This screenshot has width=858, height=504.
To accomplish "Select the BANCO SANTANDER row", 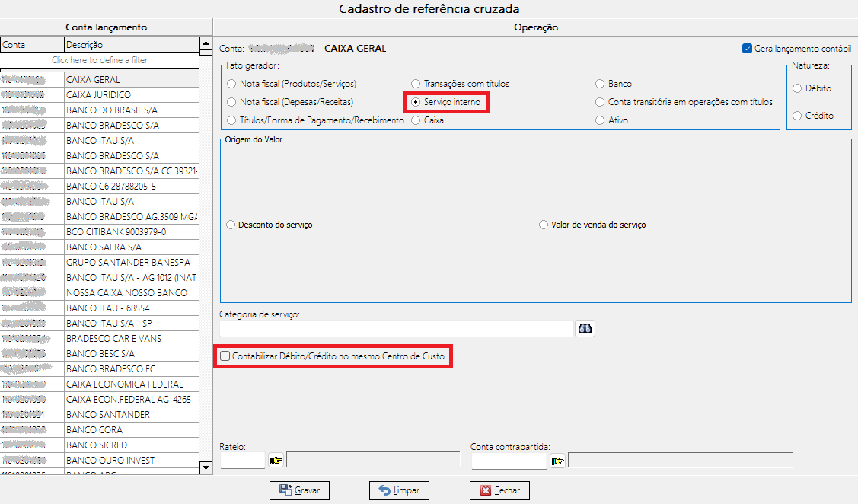I will (100, 415).
